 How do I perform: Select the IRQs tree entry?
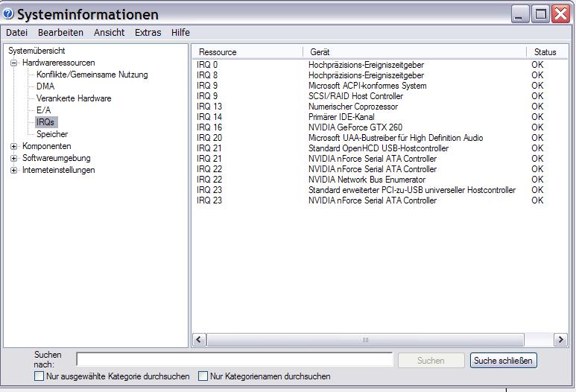[x=45, y=122]
